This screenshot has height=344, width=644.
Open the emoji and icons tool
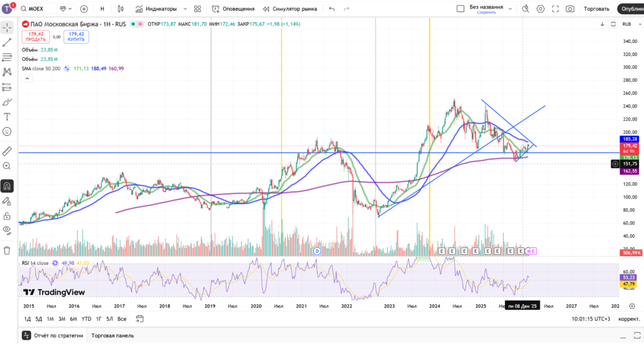[x=7, y=132]
